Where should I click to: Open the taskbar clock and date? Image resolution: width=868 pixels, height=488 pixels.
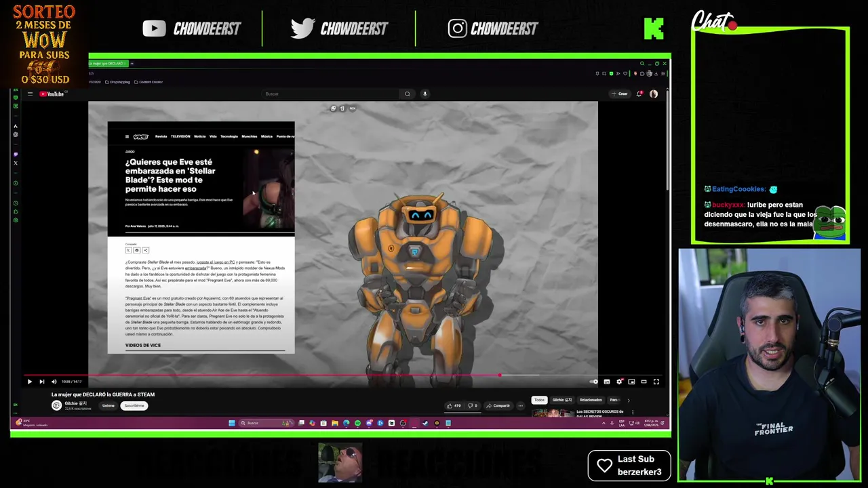[x=651, y=423]
